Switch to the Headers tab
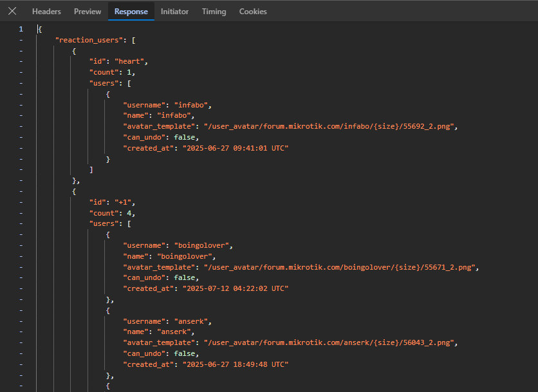 46,12
